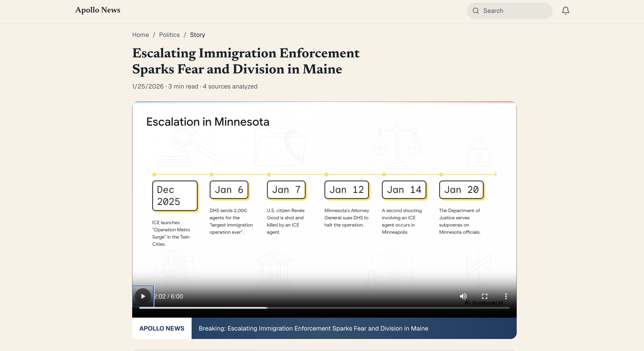Open video more options menu
644x351 pixels.
(x=506, y=296)
